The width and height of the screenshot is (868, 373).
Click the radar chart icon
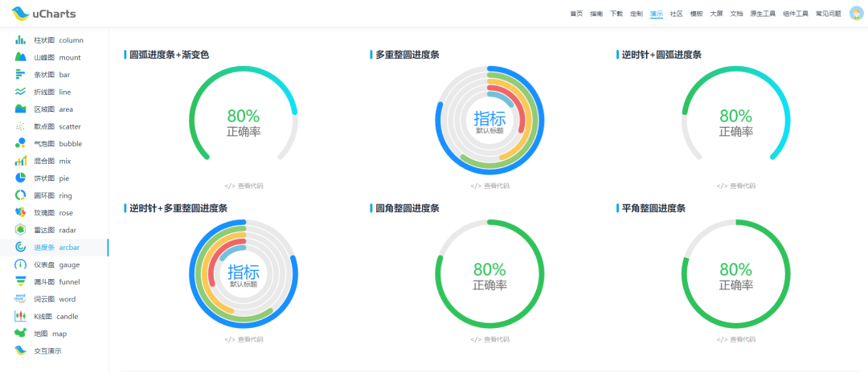[21, 230]
